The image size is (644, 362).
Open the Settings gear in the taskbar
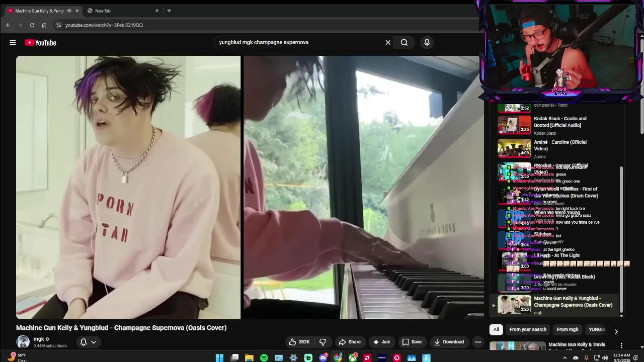293,358
